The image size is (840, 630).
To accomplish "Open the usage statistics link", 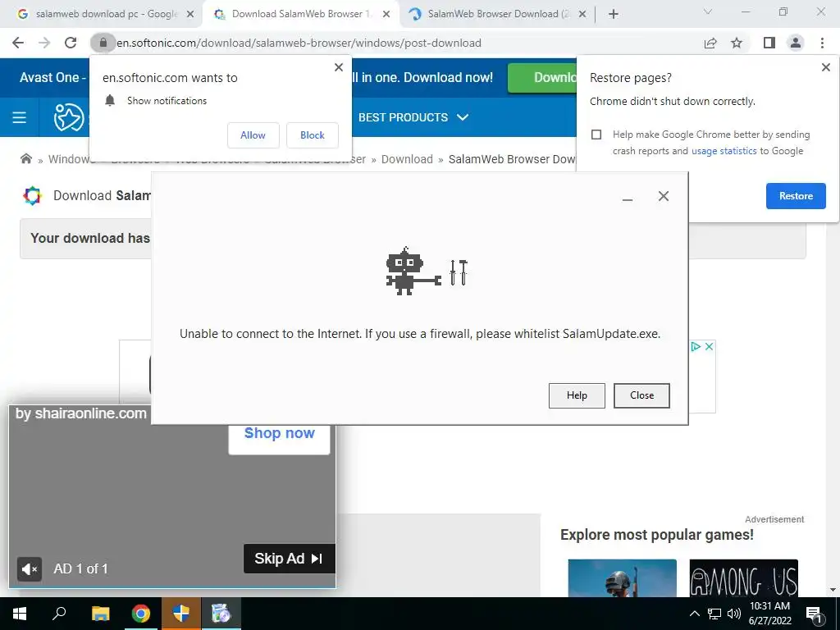I will [x=724, y=151].
